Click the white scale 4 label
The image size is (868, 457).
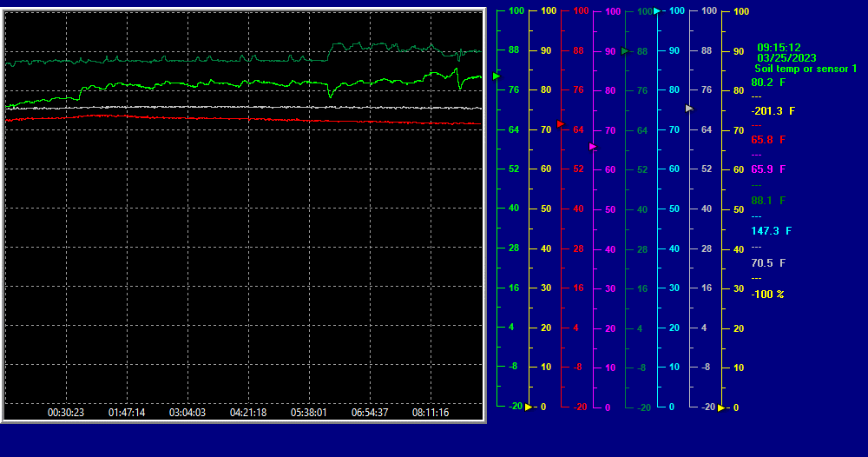[704, 328]
